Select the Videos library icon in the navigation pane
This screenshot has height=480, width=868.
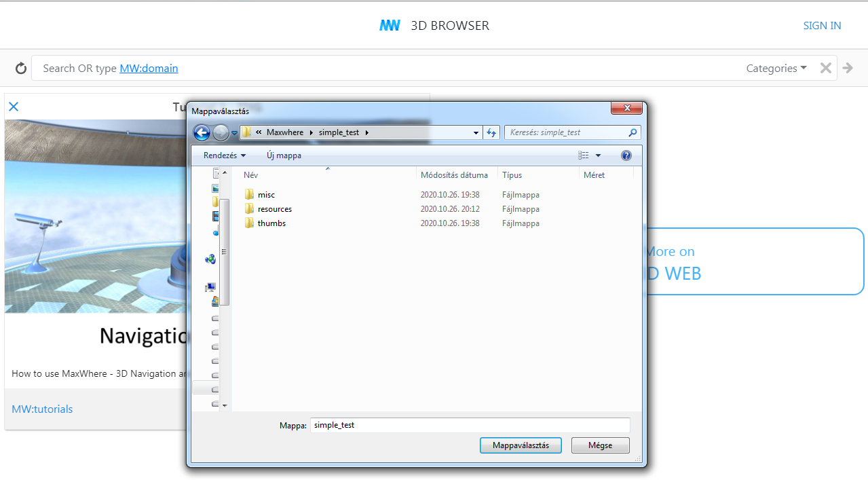[215, 217]
